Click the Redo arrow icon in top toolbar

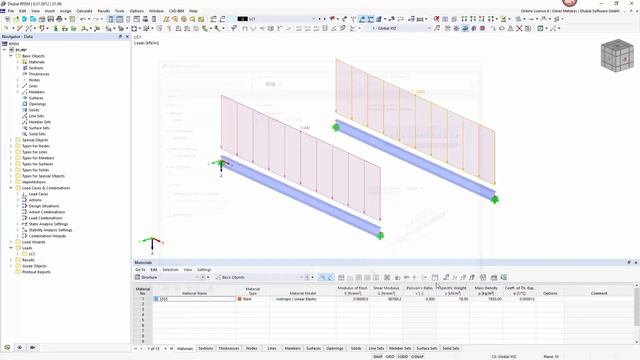tap(96, 19)
